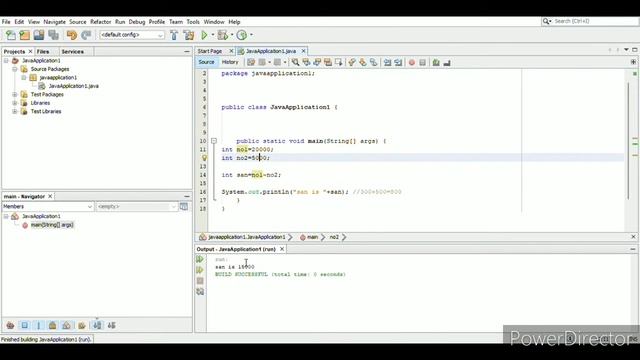Image resolution: width=640 pixels, height=360 pixels.
Task: Expand the Test Libraries node
Action: (x=15, y=111)
